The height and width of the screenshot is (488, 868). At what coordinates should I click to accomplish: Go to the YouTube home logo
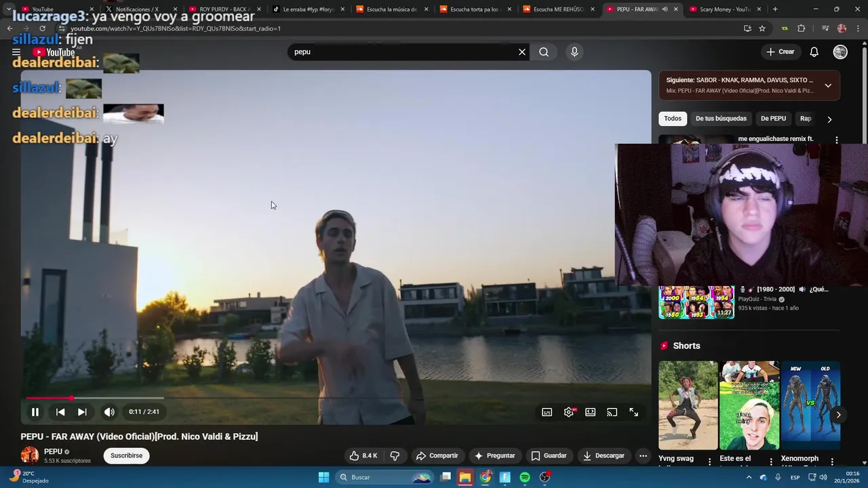54,52
